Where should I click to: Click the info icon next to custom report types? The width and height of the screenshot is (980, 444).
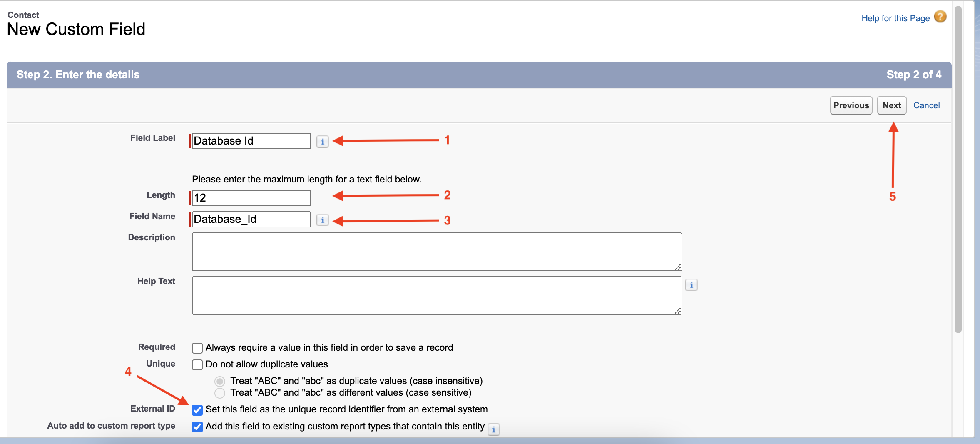tap(494, 429)
